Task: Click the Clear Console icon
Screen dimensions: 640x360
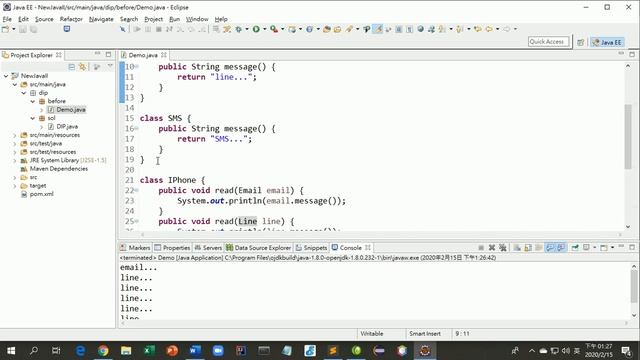Action: (517, 248)
